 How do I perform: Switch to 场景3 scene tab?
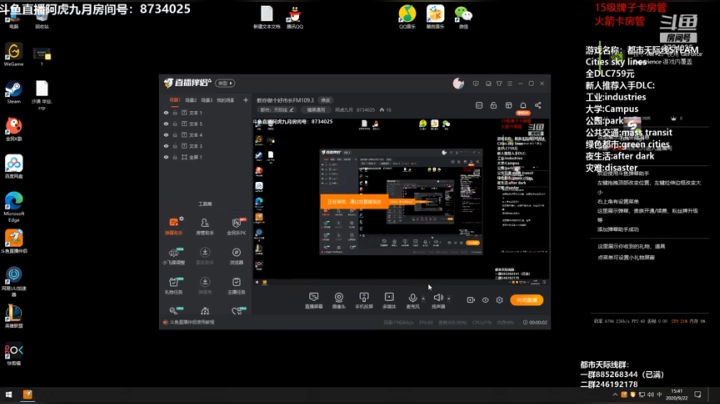point(207,100)
